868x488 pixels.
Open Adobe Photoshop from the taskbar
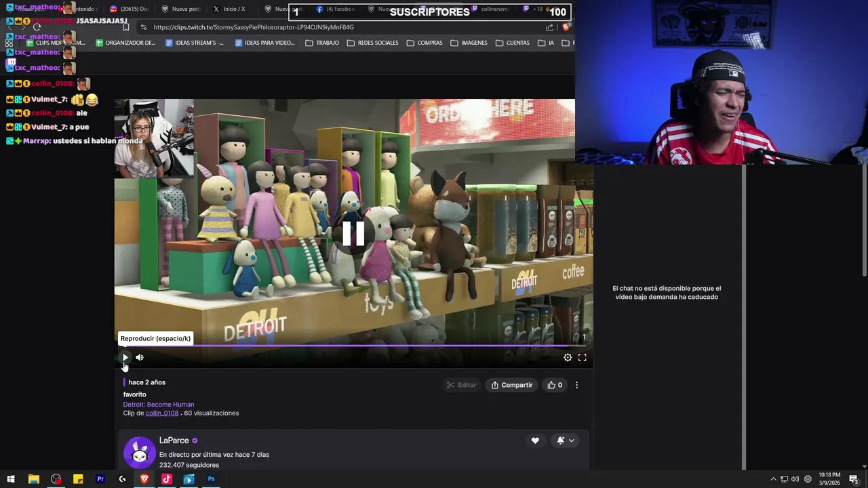click(x=211, y=479)
